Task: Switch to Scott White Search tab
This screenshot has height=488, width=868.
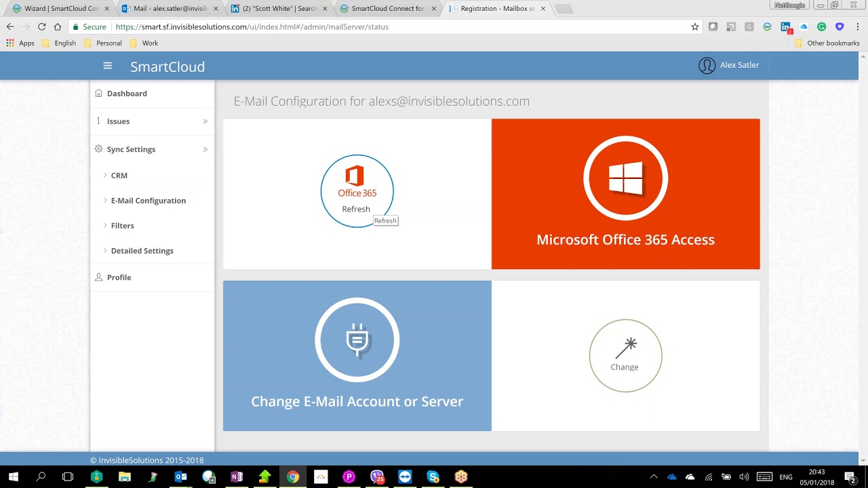Action: pos(278,9)
